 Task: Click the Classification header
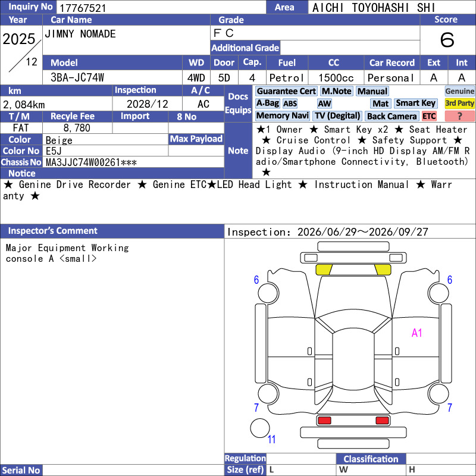(x=371, y=459)
